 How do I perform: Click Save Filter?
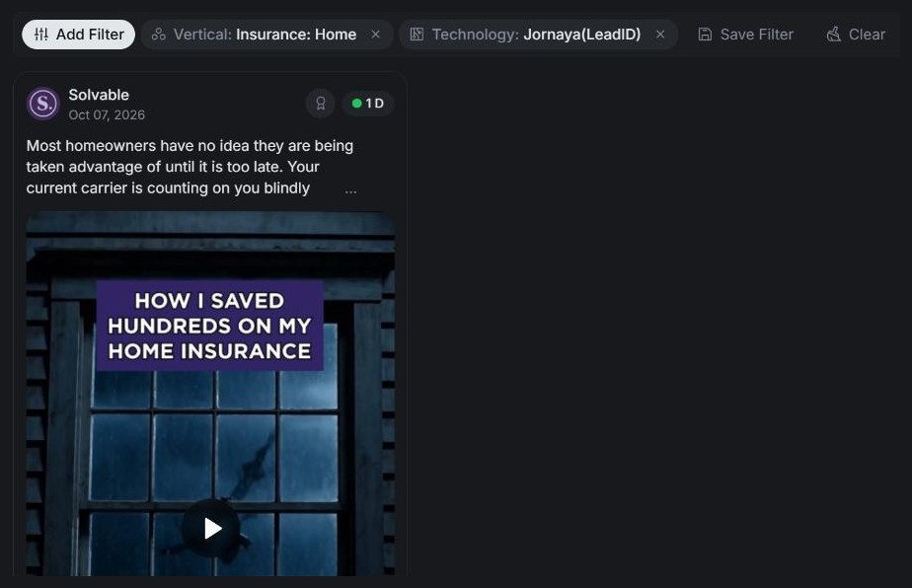[745, 35]
